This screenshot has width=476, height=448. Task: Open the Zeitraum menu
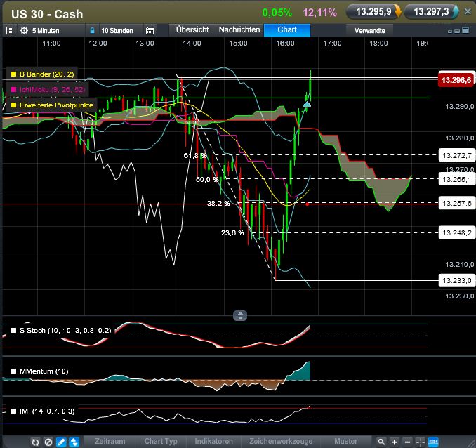click(110, 441)
